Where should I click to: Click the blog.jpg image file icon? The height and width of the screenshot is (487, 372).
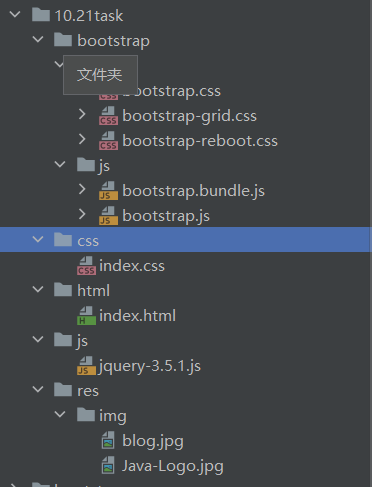point(108,440)
